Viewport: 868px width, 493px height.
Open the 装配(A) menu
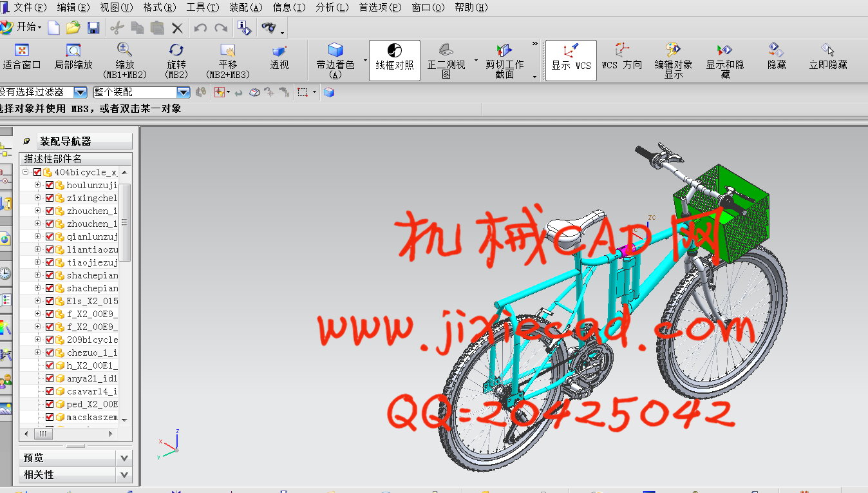point(246,7)
